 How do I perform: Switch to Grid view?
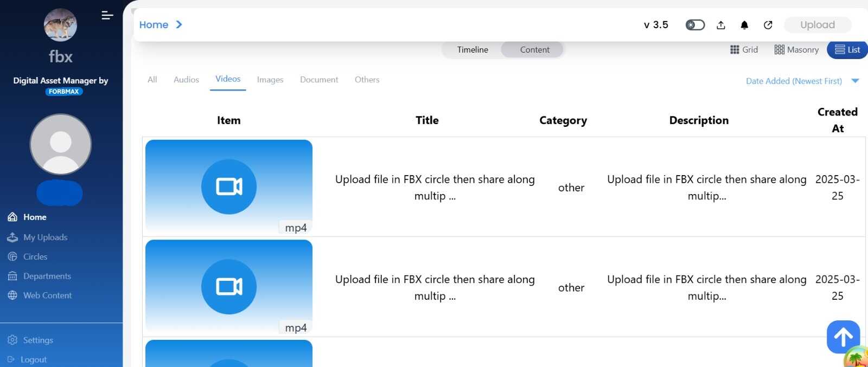coord(744,50)
